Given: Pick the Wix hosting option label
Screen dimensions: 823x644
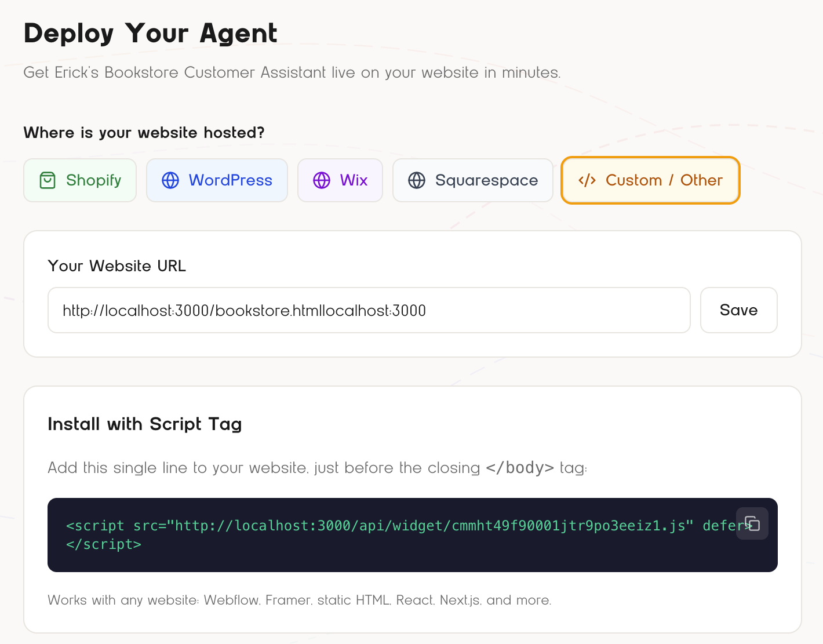Looking at the screenshot, I should [354, 180].
